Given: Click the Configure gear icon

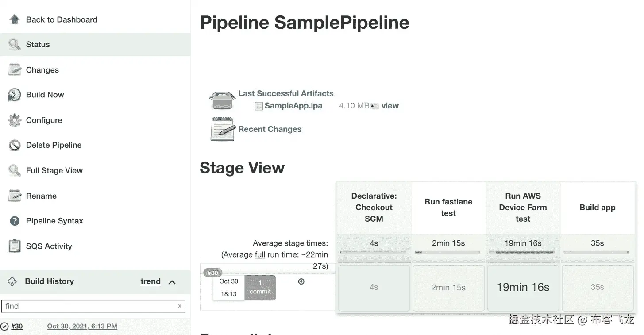Looking at the screenshot, I should coord(15,120).
